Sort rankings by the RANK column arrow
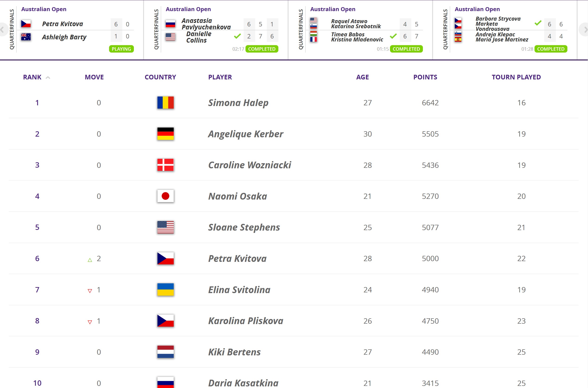 tap(48, 78)
